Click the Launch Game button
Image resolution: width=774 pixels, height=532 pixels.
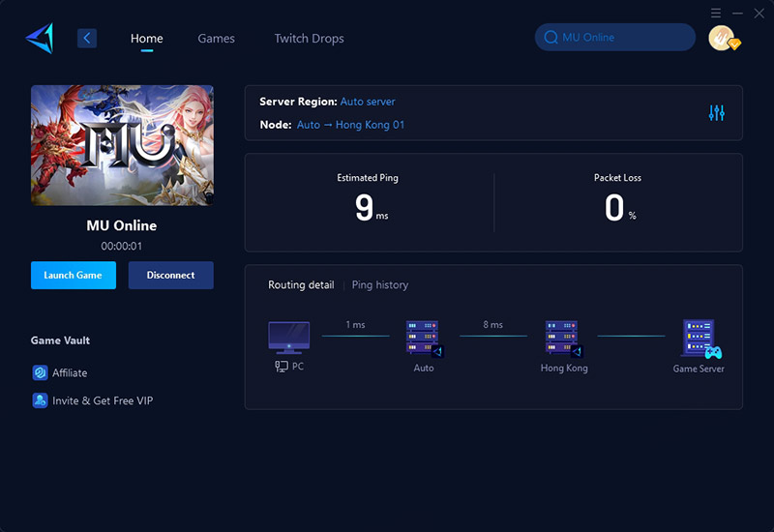pos(74,276)
